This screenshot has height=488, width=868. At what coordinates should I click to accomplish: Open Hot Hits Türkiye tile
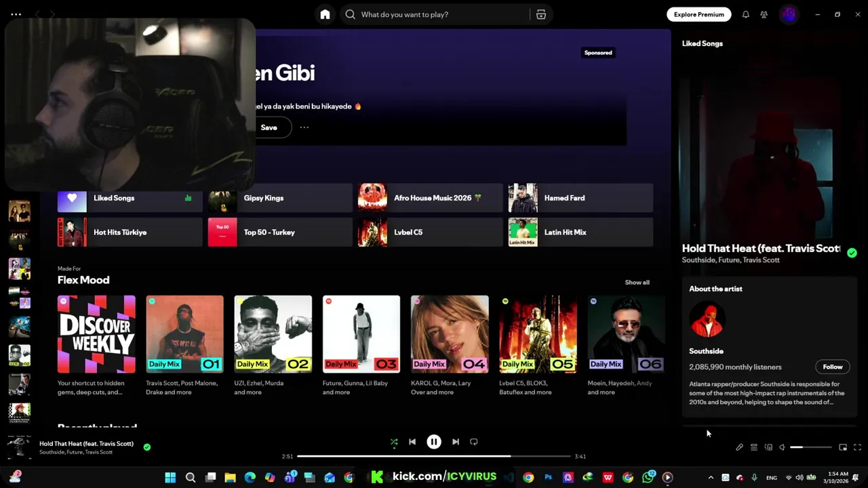(130, 232)
